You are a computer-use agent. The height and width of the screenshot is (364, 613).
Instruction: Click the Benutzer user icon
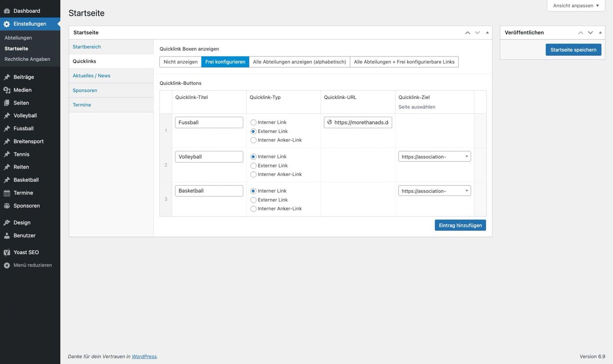(7, 235)
